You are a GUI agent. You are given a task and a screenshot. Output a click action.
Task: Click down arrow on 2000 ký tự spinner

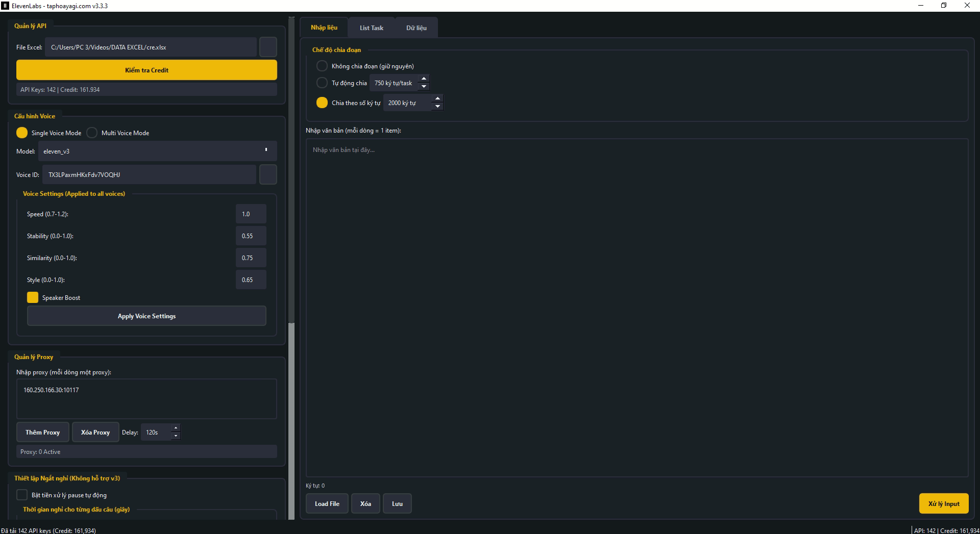(437, 107)
